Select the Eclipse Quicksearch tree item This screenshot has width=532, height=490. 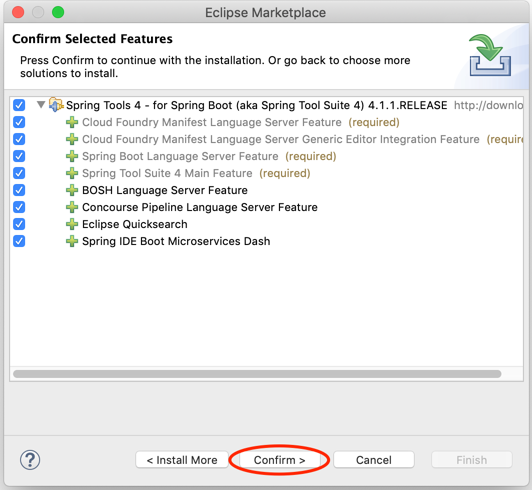pyautogui.click(x=135, y=224)
